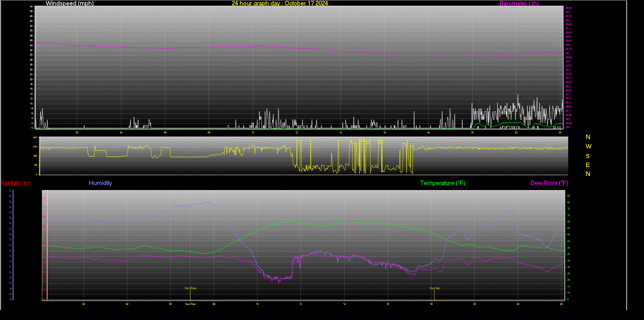Click the 'Sun Rise' text below the time axis

tap(190, 304)
